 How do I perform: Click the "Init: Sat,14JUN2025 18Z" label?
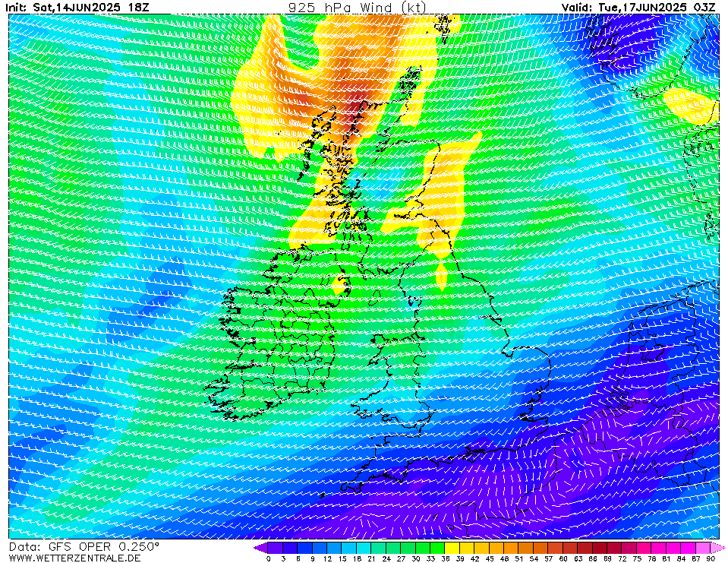[x=77, y=8]
